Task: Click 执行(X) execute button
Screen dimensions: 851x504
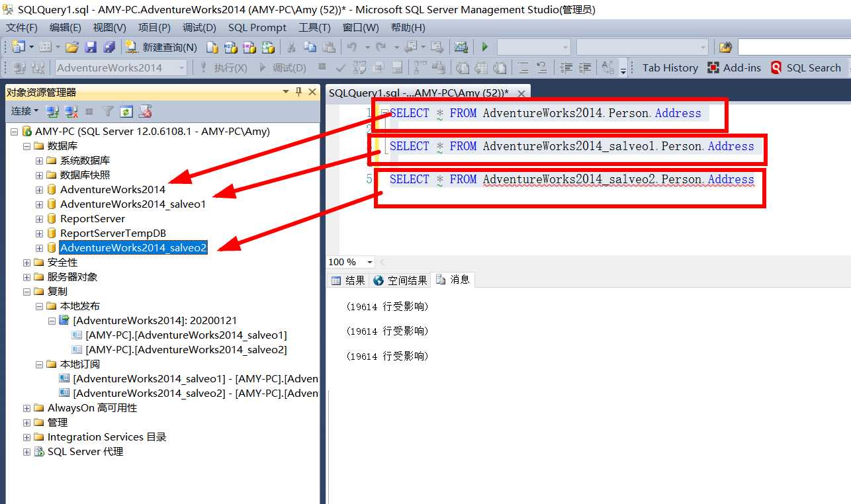Action: coord(222,67)
